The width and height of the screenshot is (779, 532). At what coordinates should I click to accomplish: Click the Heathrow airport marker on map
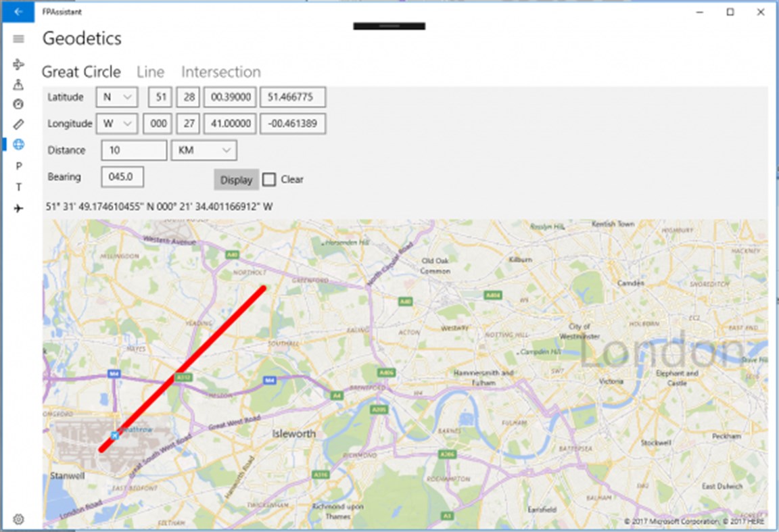(115, 435)
